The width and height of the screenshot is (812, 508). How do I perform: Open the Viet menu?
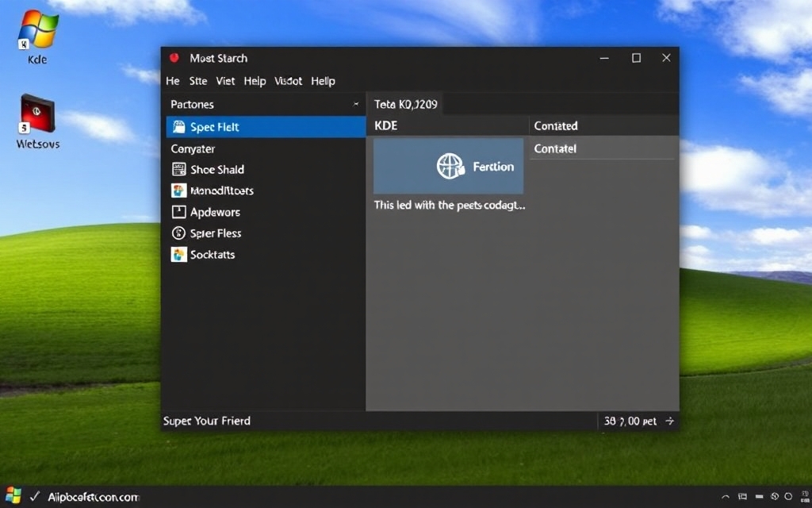coord(225,81)
